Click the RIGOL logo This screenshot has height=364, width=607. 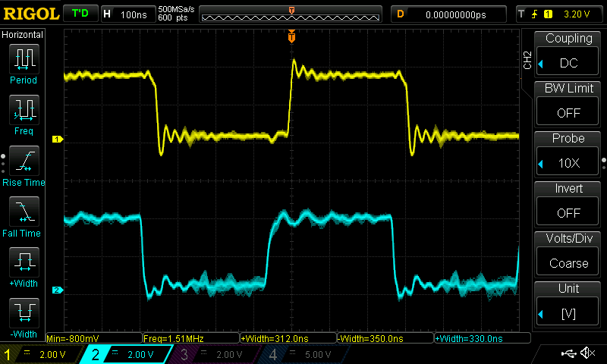[x=31, y=14]
